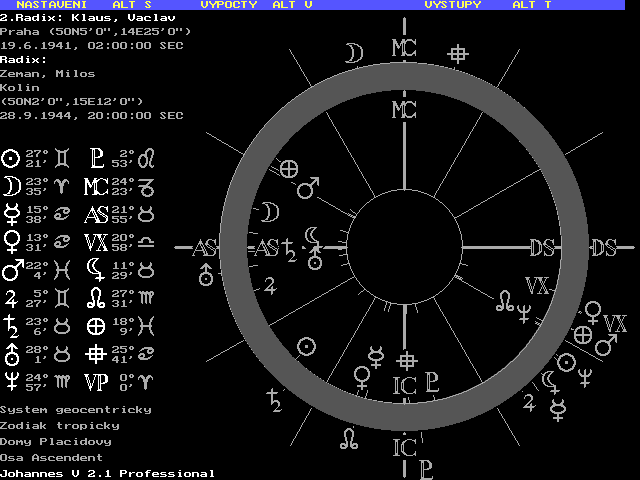
Task: Click the Sun position value 27° 21'
Action: click(x=37, y=158)
